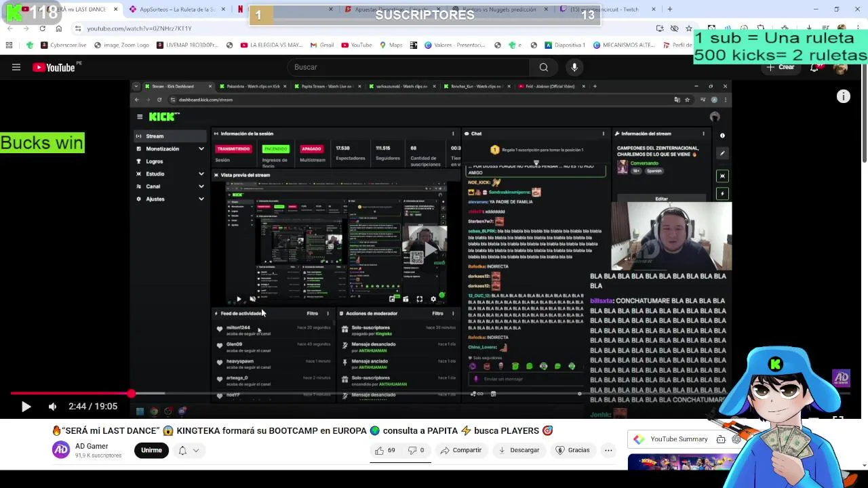The width and height of the screenshot is (868, 488).
Task: Start voice search with the microphone icon
Action: (x=574, y=67)
